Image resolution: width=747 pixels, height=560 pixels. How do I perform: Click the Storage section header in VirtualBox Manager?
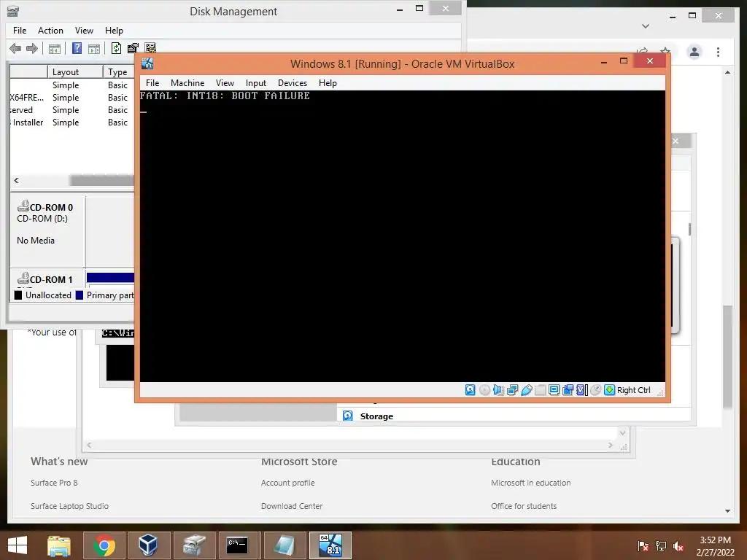tap(376, 416)
